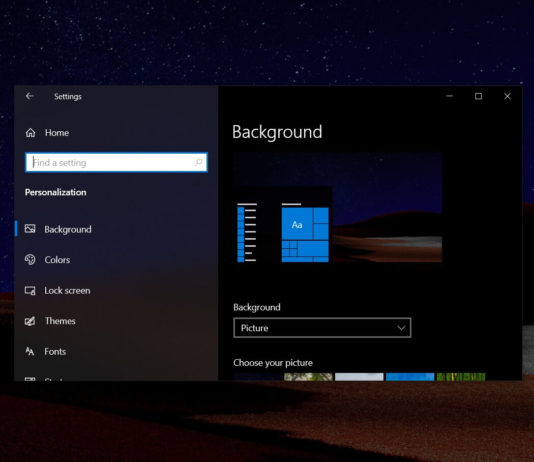The image size is (534, 462).
Task: Click the large Background page title
Action: coord(277,132)
